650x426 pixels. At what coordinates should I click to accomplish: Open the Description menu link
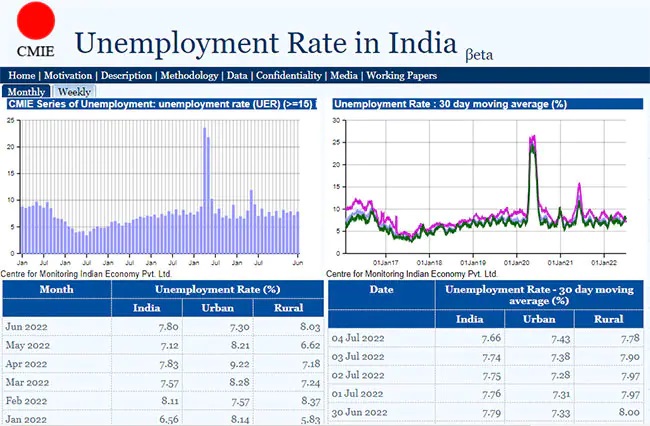[x=126, y=75]
